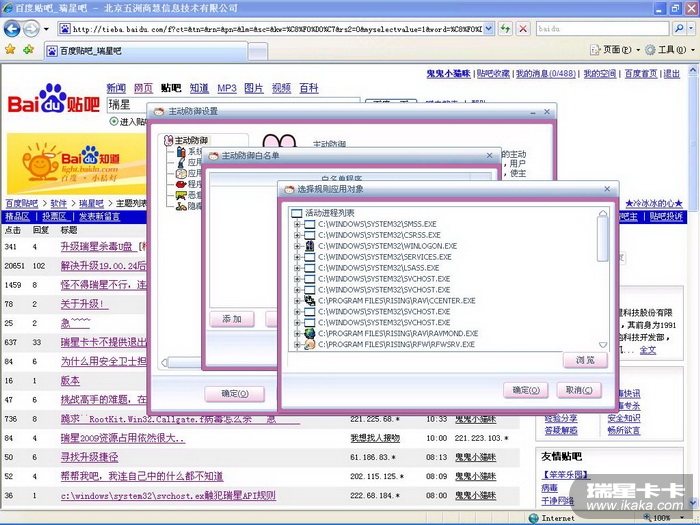Click the Internet zone globe in status bar

click(533, 518)
